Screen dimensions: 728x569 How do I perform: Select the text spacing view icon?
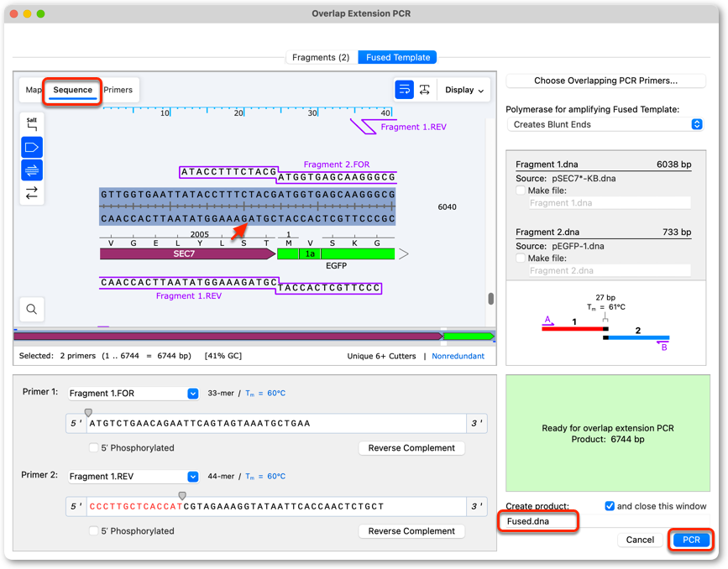tap(424, 90)
